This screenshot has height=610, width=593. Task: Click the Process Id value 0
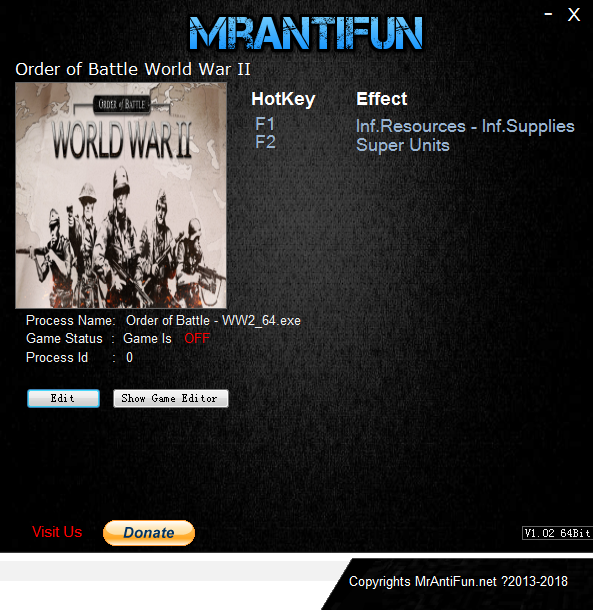(130, 358)
